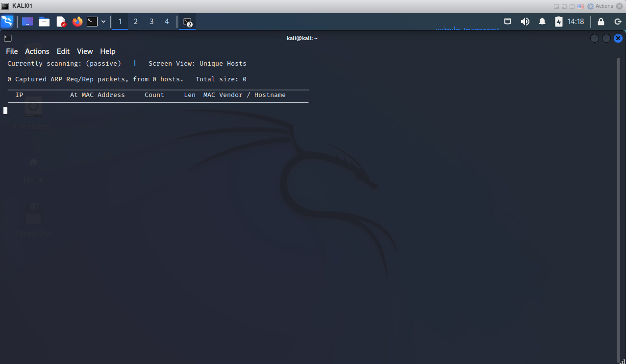
Task: Click the terminal taskbar window button
Action: pos(187,22)
